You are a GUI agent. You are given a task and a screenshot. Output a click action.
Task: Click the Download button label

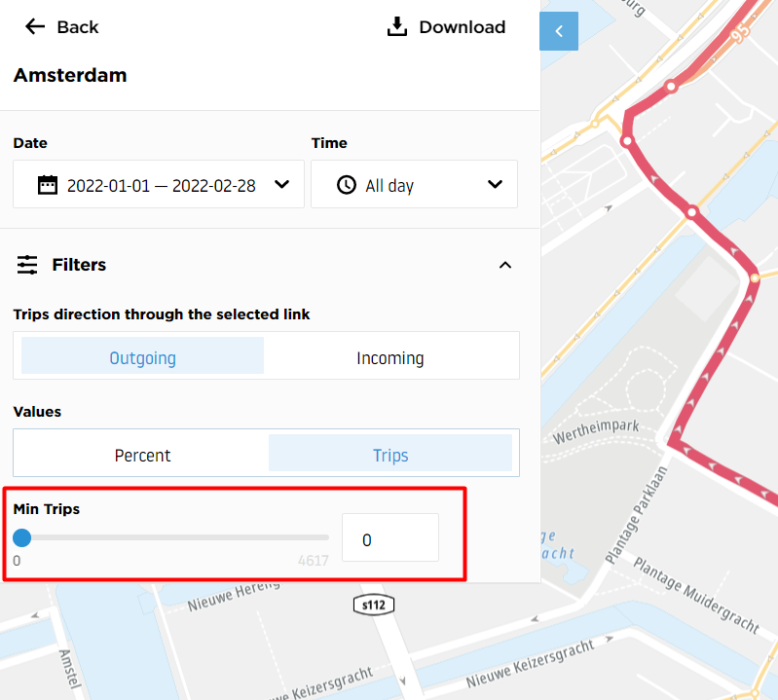click(x=463, y=27)
